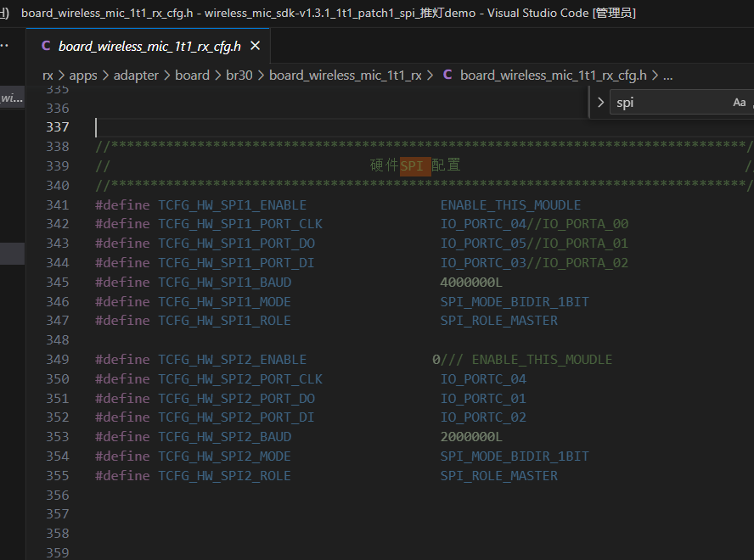Viewport: 754px width, 560px height.
Task: Click IO_PORTC_04 on line 350
Action: pos(483,379)
